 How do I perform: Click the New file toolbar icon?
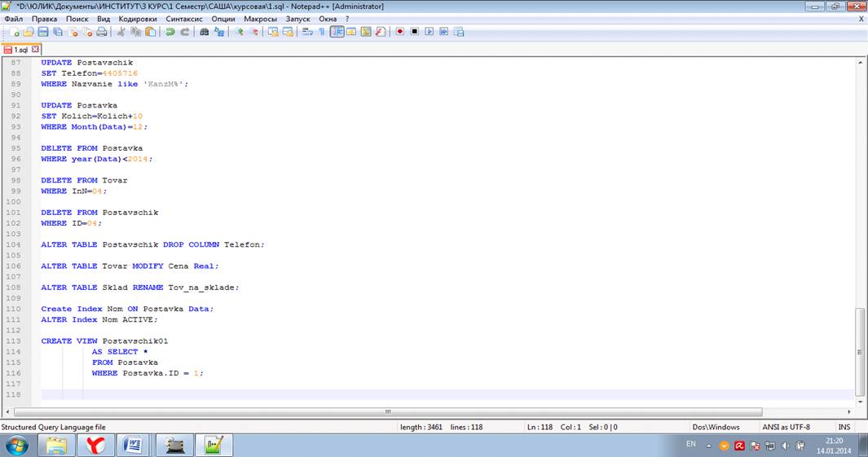[15, 32]
